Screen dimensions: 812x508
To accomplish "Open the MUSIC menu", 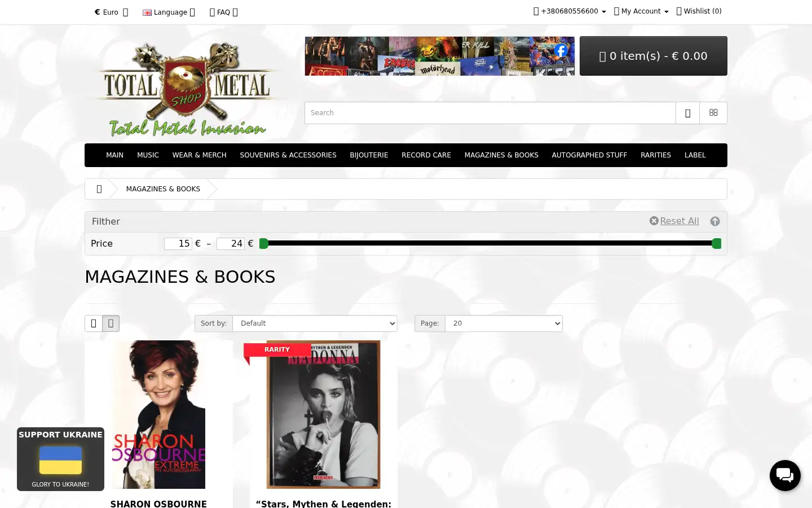I will pos(148,155).
